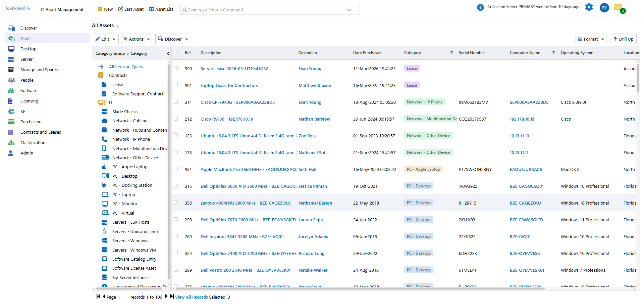Viewport: 644px width, 306px height.
Task: Open asset Cisco RV130 - 192.178.10.19
Action: pos(227,119)
